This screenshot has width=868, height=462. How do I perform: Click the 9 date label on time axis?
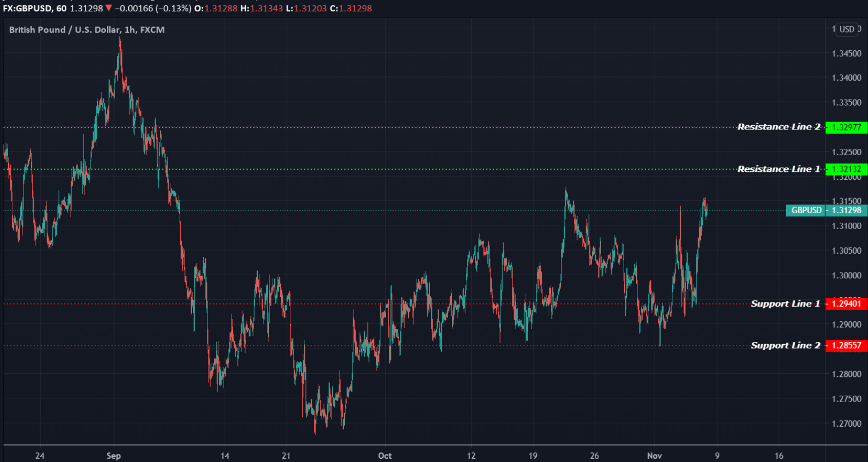coord(717,456)
